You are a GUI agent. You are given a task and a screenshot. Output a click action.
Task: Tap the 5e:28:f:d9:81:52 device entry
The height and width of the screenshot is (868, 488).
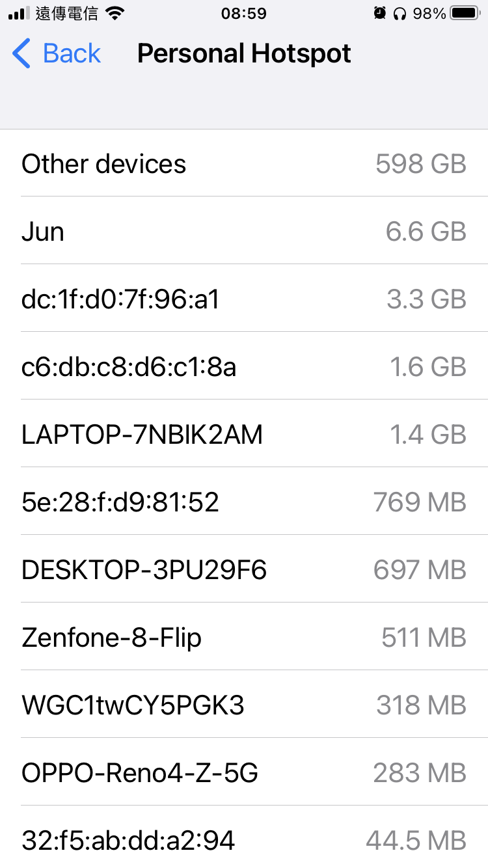(244, 502)
